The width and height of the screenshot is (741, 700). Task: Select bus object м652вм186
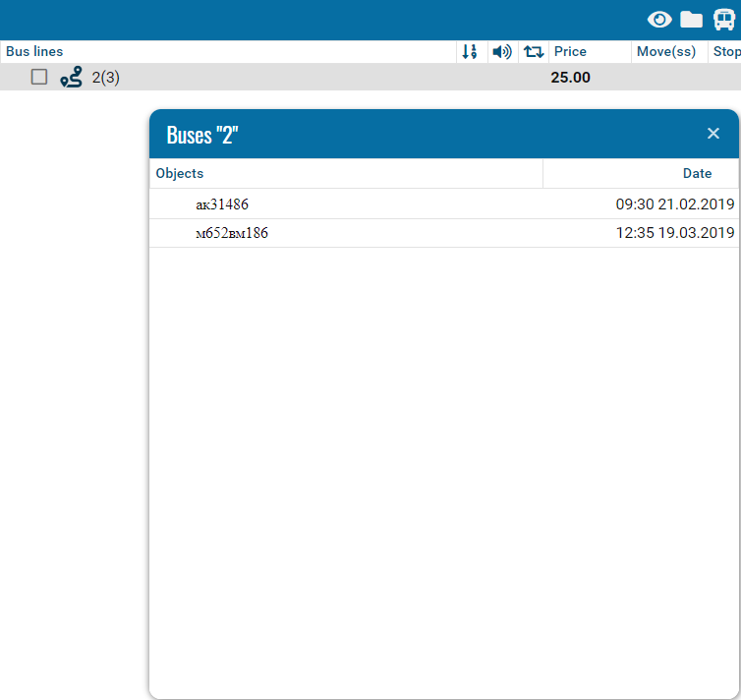click(x=232, y=234)
